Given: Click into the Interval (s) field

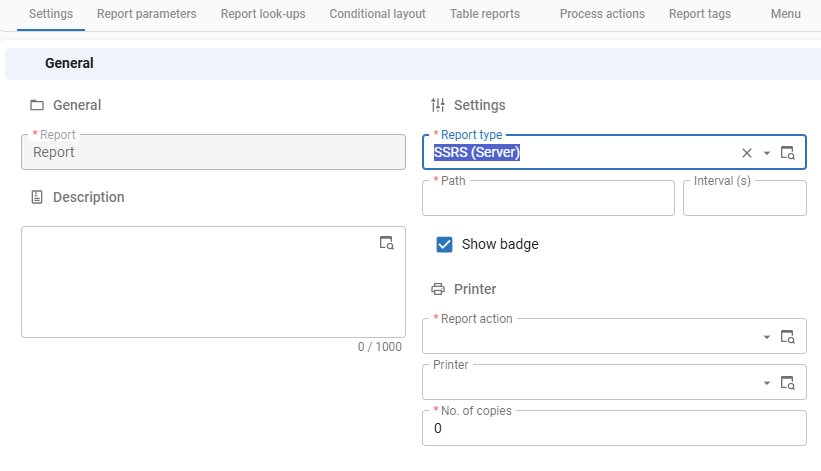Looking at the screenshot, I should pyautogui.click(x=745, y=198).
